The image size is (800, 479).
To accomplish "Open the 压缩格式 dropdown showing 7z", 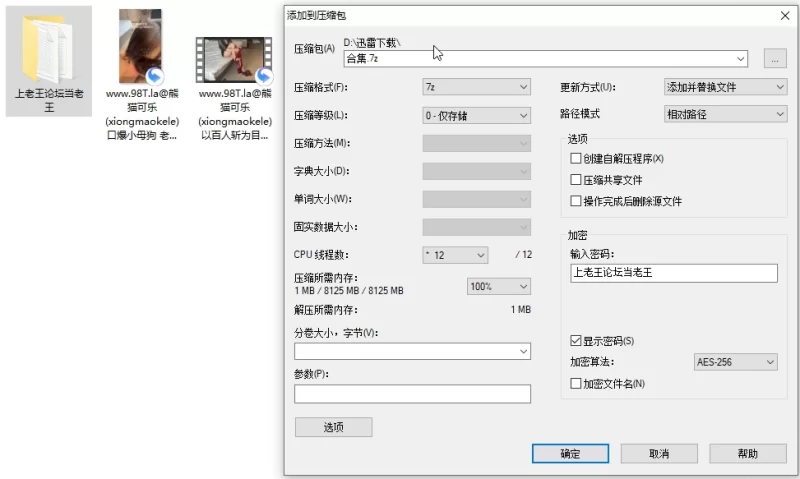I will pos(476,88).
